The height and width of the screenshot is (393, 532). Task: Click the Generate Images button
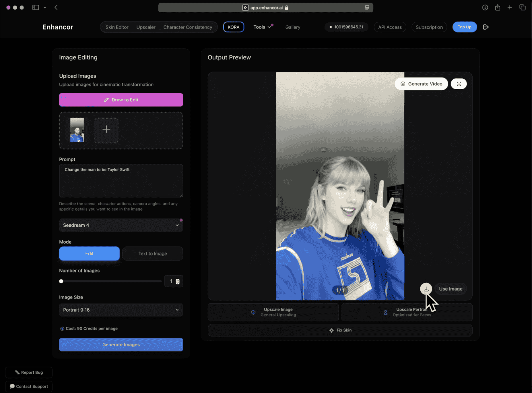tap(121, 344)
